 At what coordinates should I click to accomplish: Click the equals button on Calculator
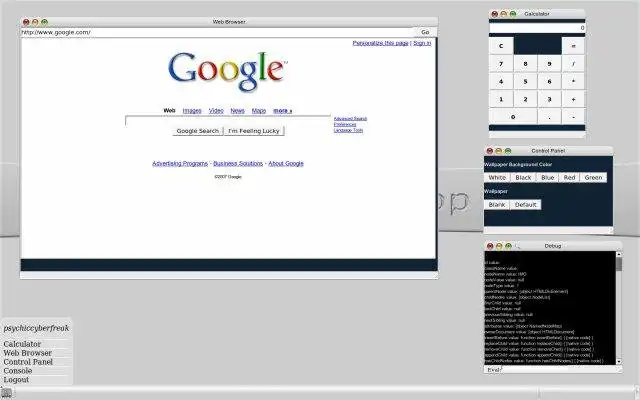[x=573, y=46]
